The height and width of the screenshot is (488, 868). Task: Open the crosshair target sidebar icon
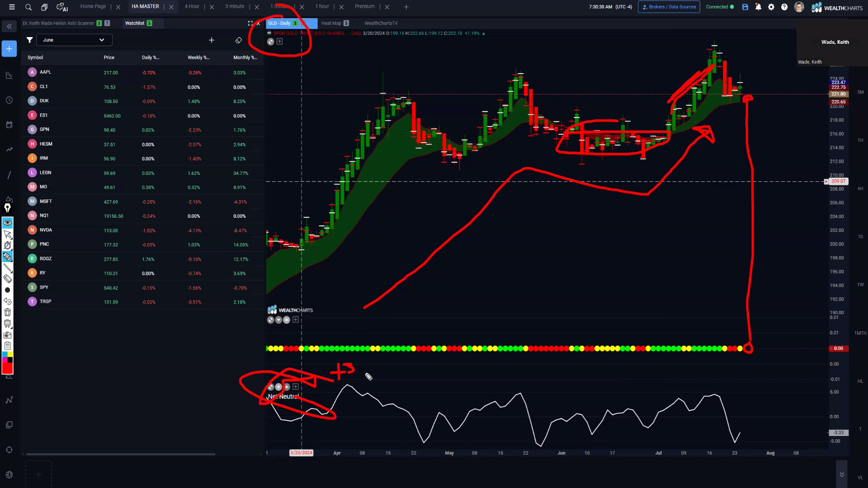point(9,450)
